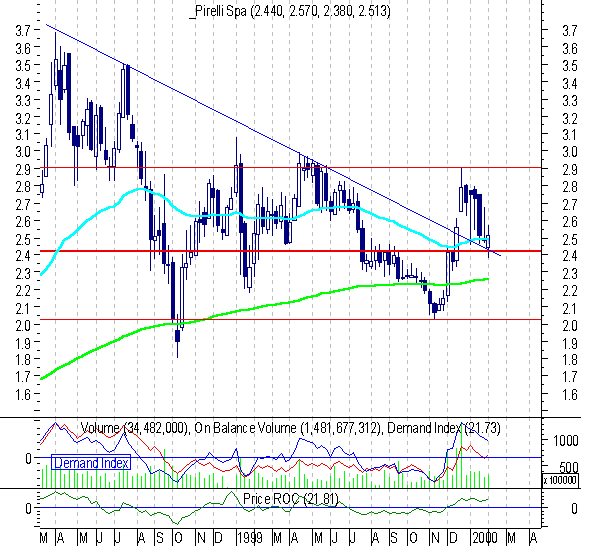
Task: Click the Demand Index label box
Action: 91,463
